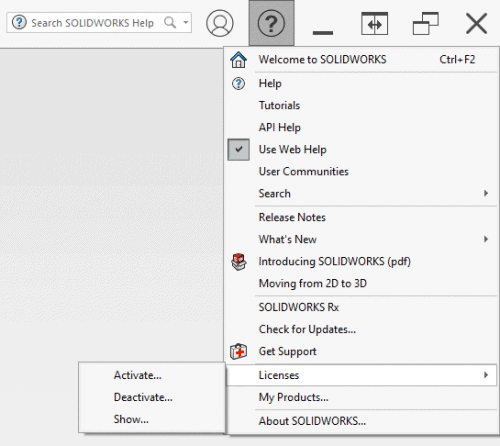Click the first-aid kit icon beside Get Support

pos(238,351)
